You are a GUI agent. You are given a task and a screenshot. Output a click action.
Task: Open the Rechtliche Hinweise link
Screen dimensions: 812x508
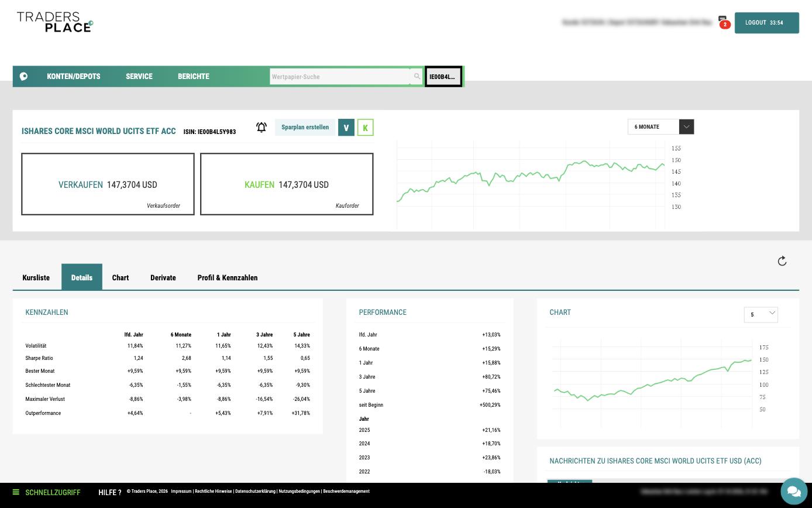pyautogui.click(x=214, y=492)
